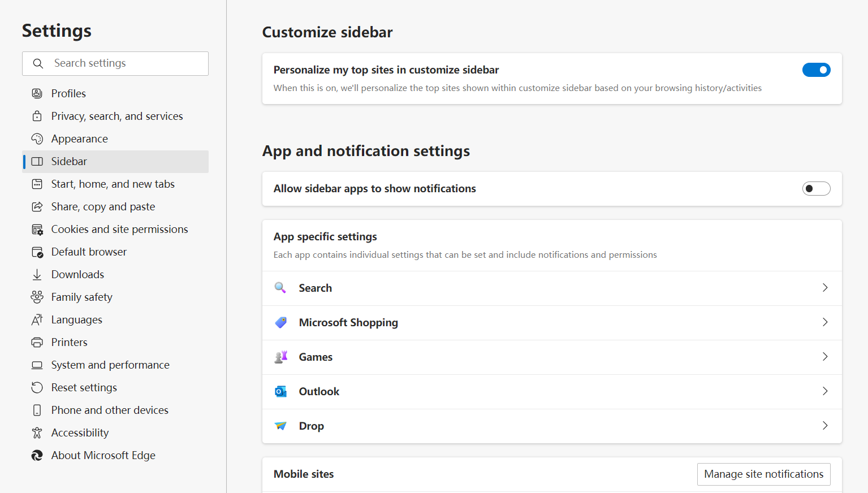Screen dimensions: 868x493
Task: Turn off Personalize my top sites toggle
Action: [816, 70]
